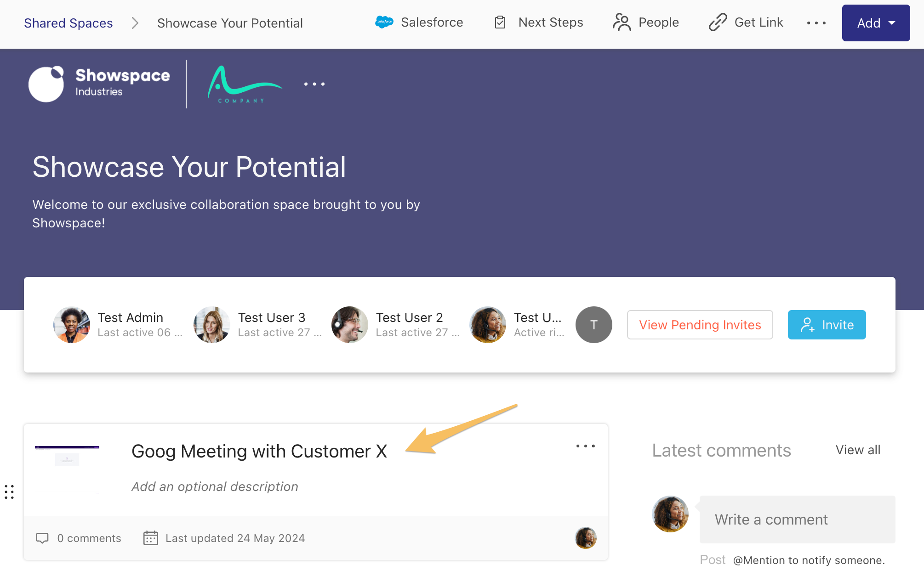Grab the six-dot drag handle
The height and width of the screenshot is (576, 924).
[9, 491]
